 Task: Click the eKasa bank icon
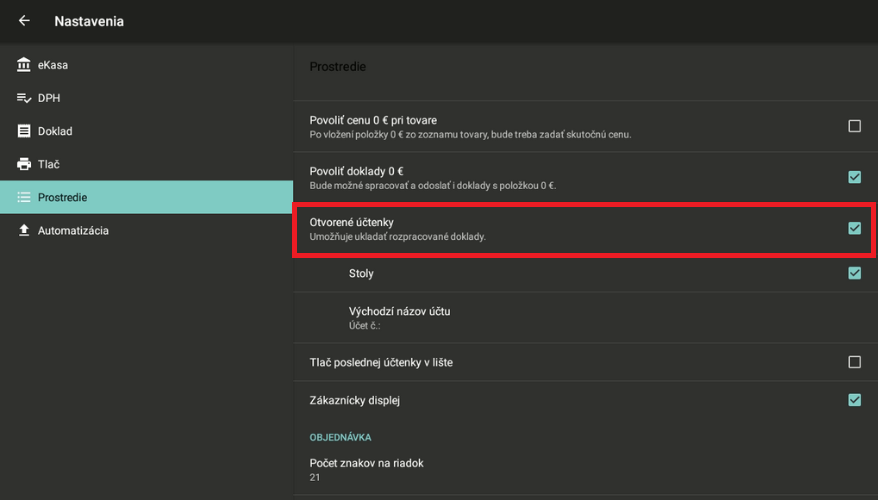(x=24, y=65)
